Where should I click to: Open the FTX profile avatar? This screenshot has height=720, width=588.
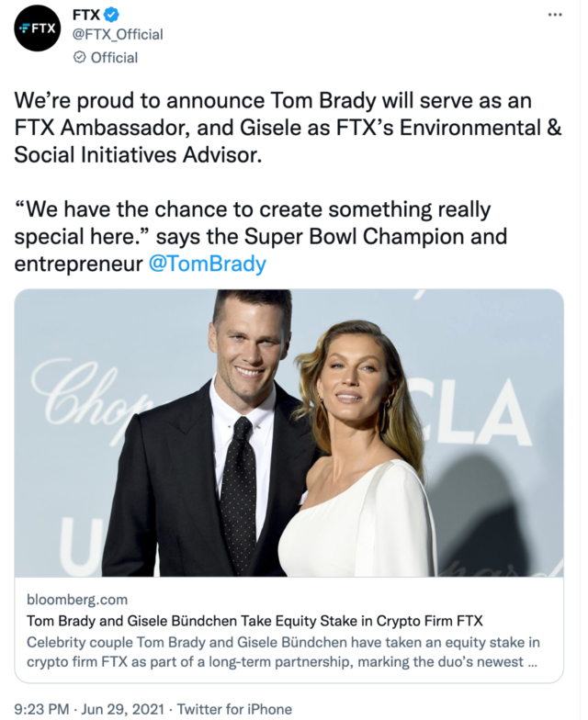click(x=37, y=28)
